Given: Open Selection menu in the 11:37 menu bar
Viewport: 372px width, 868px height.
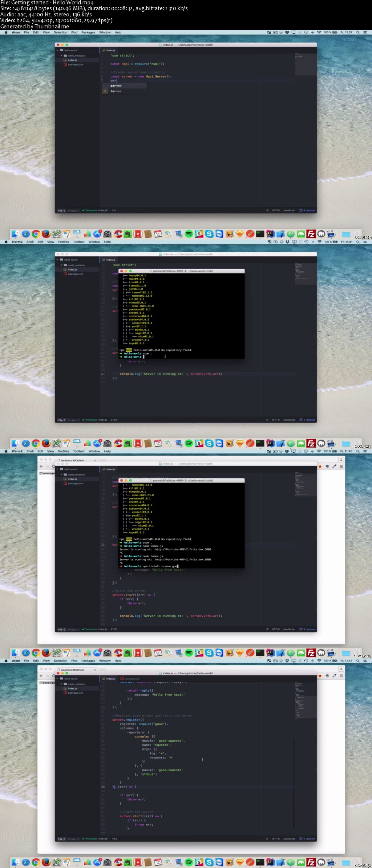Looking at the screenshot, I should point(61,32).
